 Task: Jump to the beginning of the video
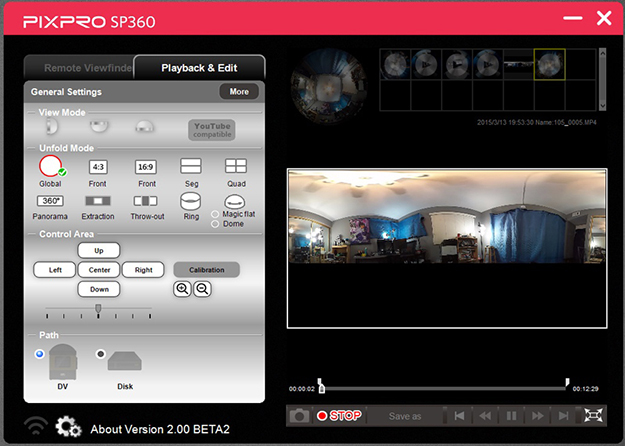(459, 416)
